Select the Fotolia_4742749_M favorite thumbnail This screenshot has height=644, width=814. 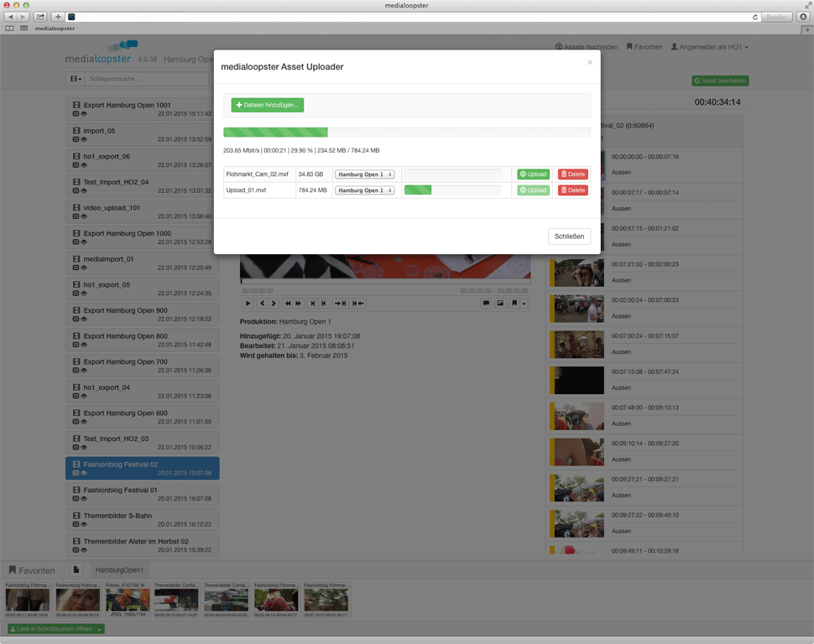click(128, 600)
